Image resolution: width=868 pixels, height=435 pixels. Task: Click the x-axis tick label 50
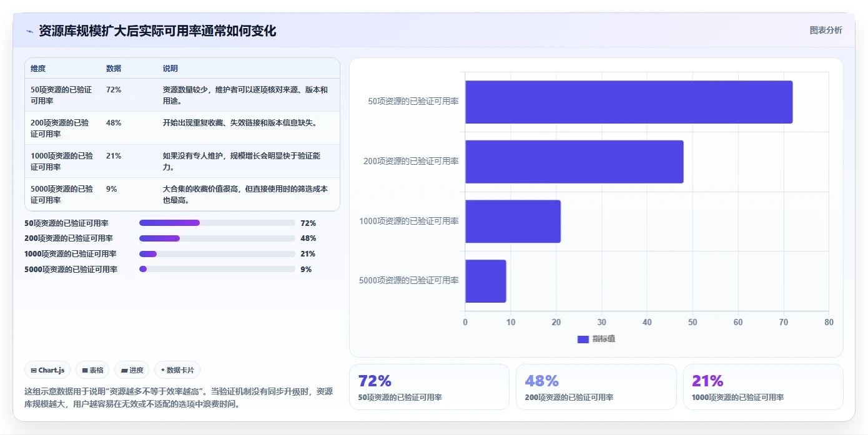click(693, 322)
